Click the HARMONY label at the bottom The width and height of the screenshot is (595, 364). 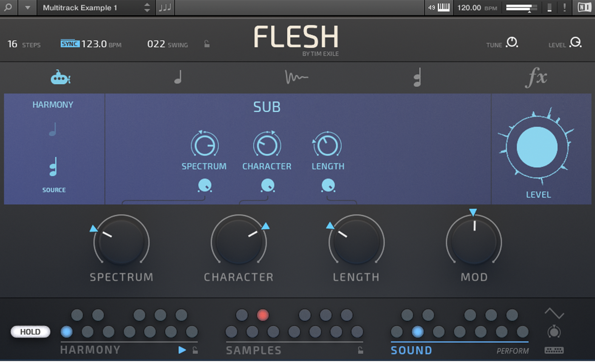[91, 350]
